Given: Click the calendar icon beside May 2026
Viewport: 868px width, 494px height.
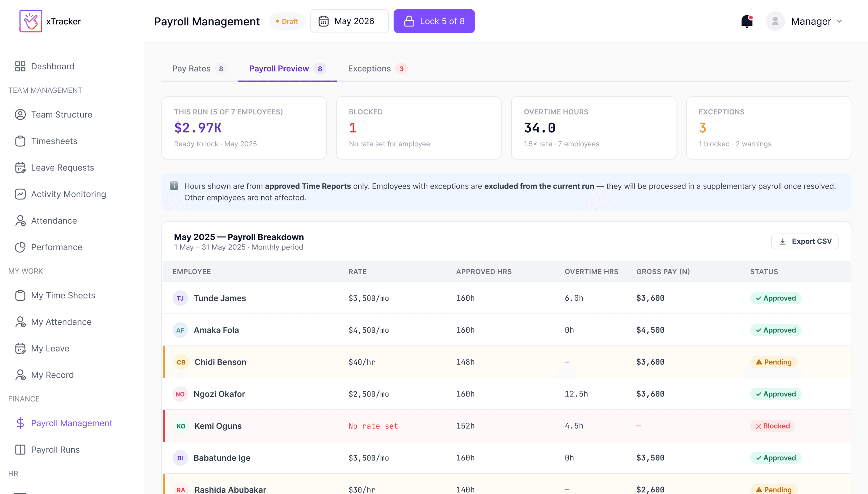Looking at the screenshot, I should tap(323, 21).
